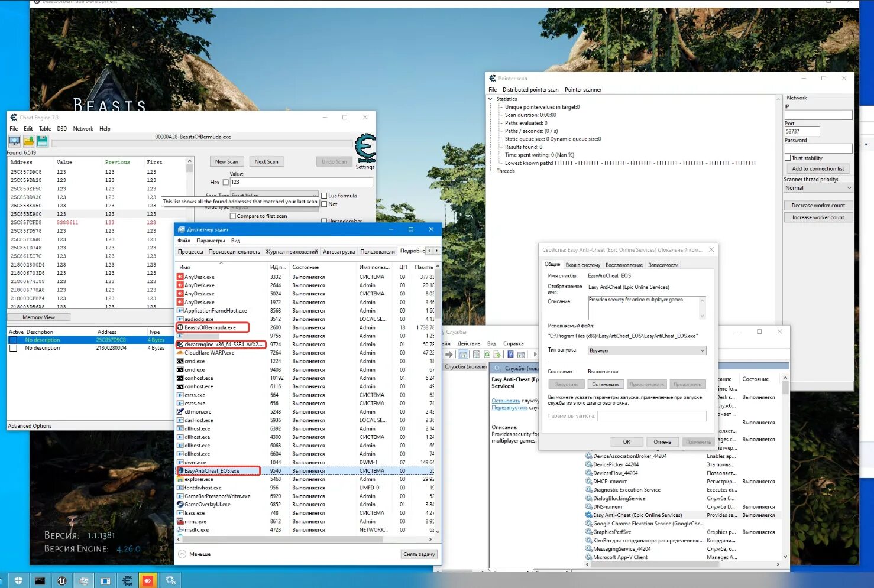
Task: Click the open folder icon in Cheat Engine
Action: coord(28,141)
